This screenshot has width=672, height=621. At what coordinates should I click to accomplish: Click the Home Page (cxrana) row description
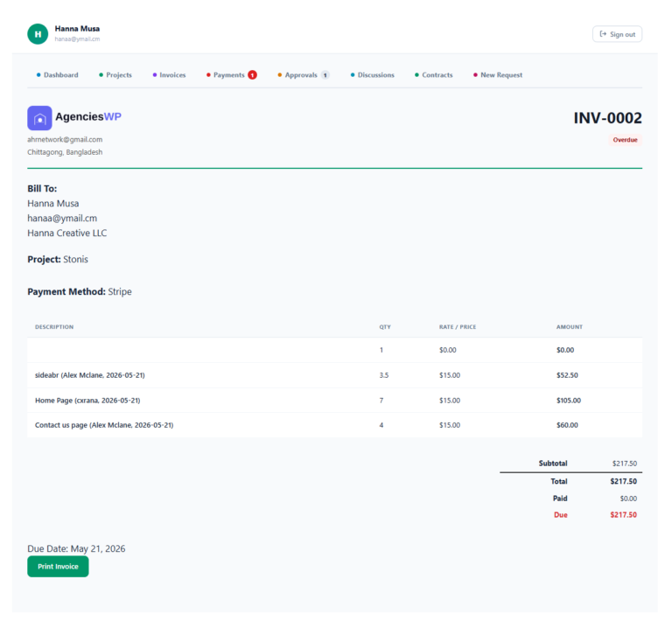point(87,401)
